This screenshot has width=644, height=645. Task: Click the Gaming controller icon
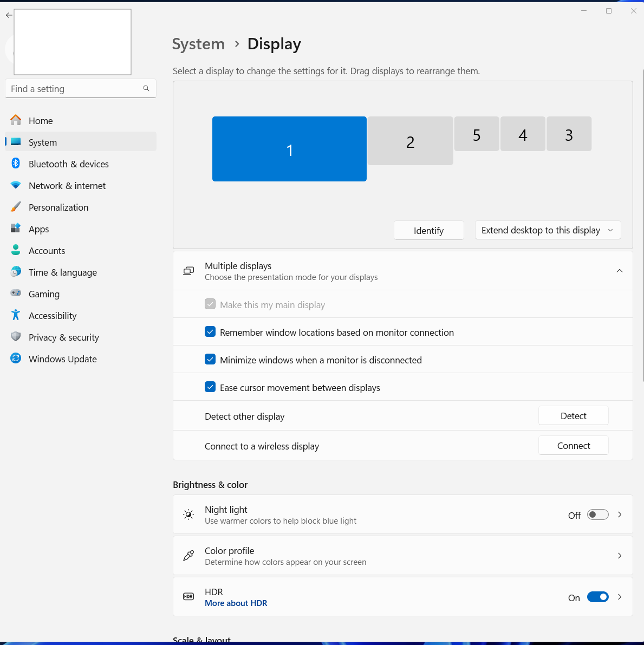16,294
